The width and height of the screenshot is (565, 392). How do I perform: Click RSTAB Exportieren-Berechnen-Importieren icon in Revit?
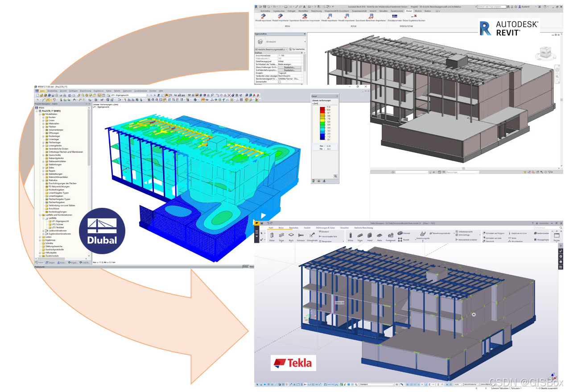370,16
